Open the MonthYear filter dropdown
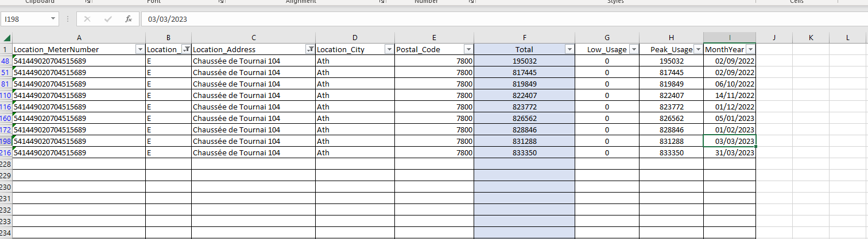 click(x=750, y=50)
